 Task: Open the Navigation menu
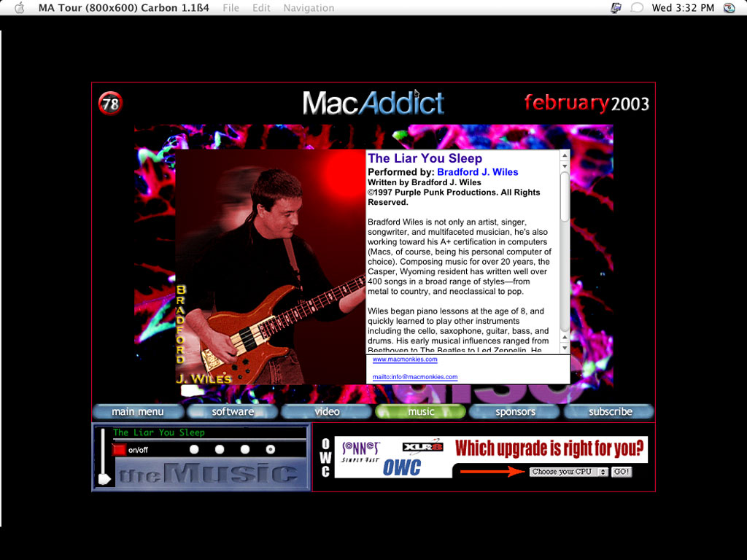pyautogui.click(x=309, y=7)
